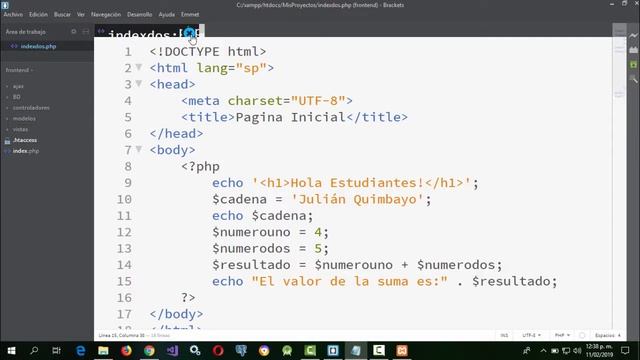Launch Microsoft Edge from taskbar
The image size is (640, 360).
point(80,350)
